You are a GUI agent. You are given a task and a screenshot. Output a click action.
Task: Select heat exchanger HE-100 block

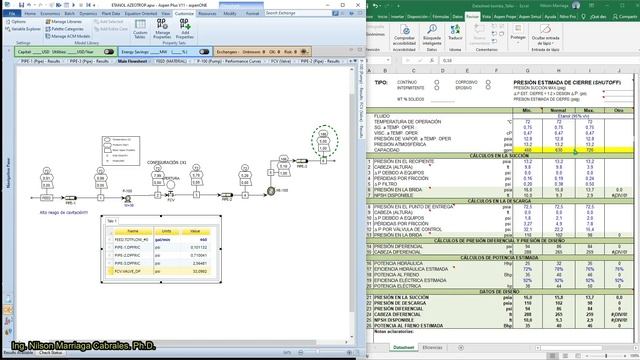[x=271, y=191]
